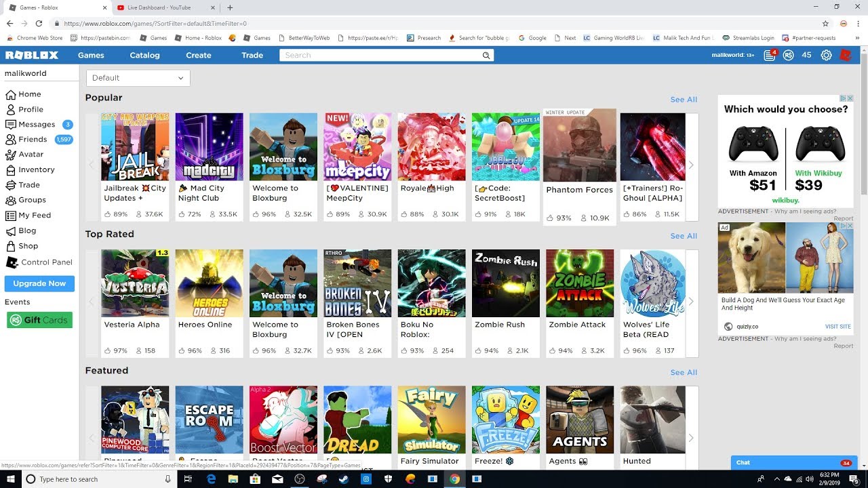The height and width of the screenshot is (488, 868).
Task: Click the Upgrade Now button
Action: [x=39, y=283]
